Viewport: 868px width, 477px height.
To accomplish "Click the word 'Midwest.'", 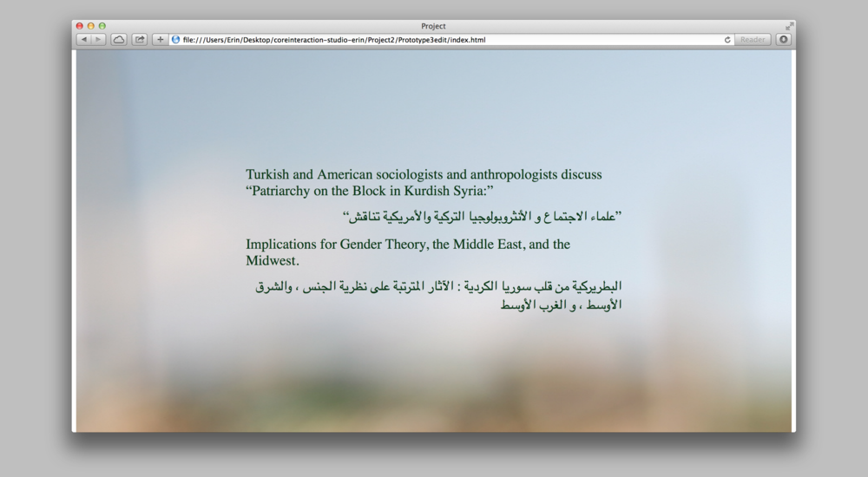I will click(x=273, y=261).
